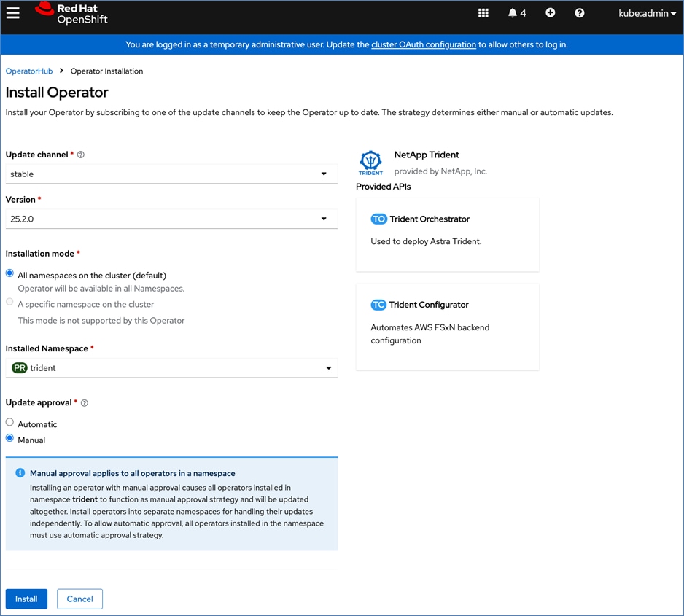Click the Provided APIs heading
The height and width of the screenshot is (616, 684).
(x=384, y=187)
